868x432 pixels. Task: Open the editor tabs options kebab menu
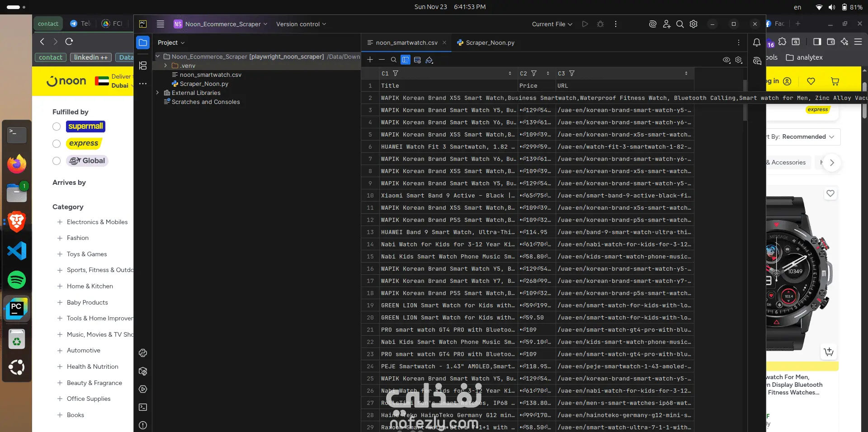coord(739,42)
